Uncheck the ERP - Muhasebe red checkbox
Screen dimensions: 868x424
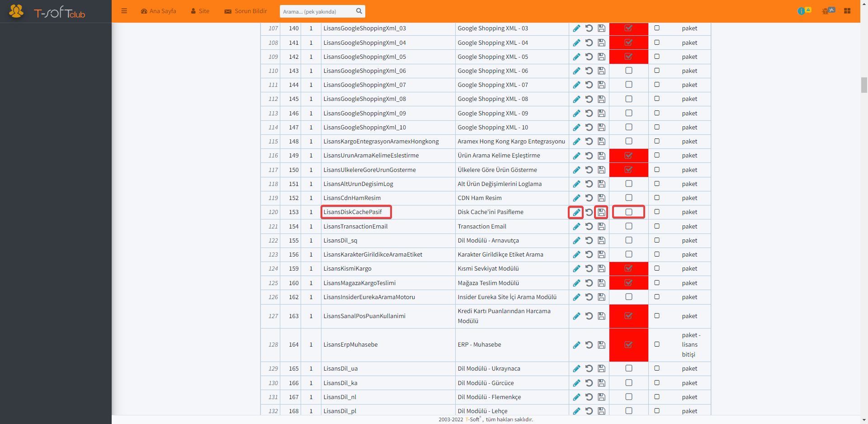point(629,344)
